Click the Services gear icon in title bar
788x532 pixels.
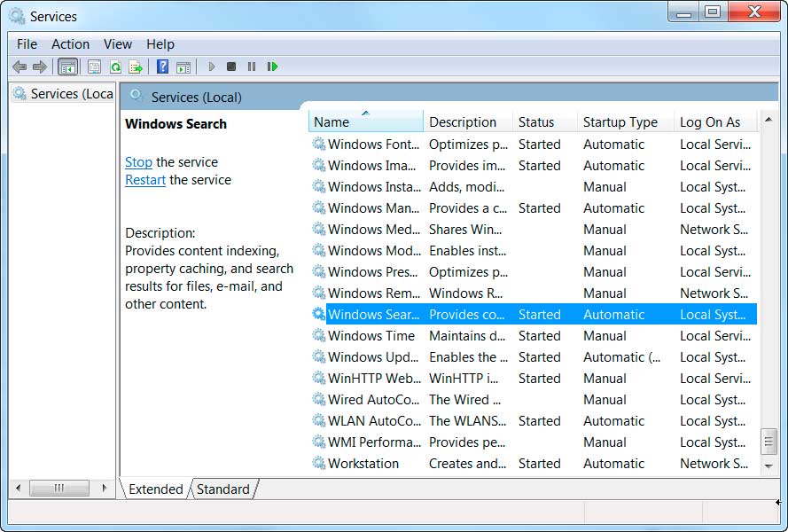point(17,16)
